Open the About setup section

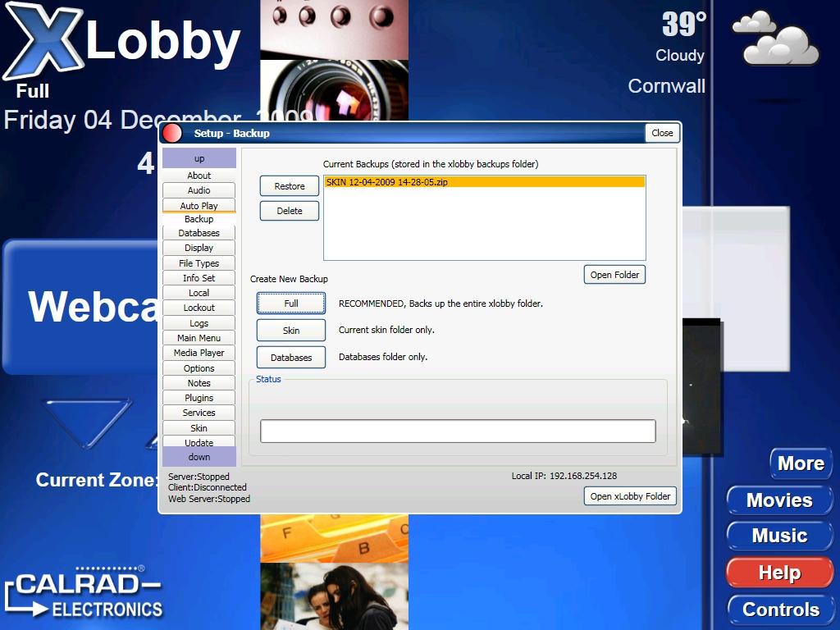click(x=199, y=176)
